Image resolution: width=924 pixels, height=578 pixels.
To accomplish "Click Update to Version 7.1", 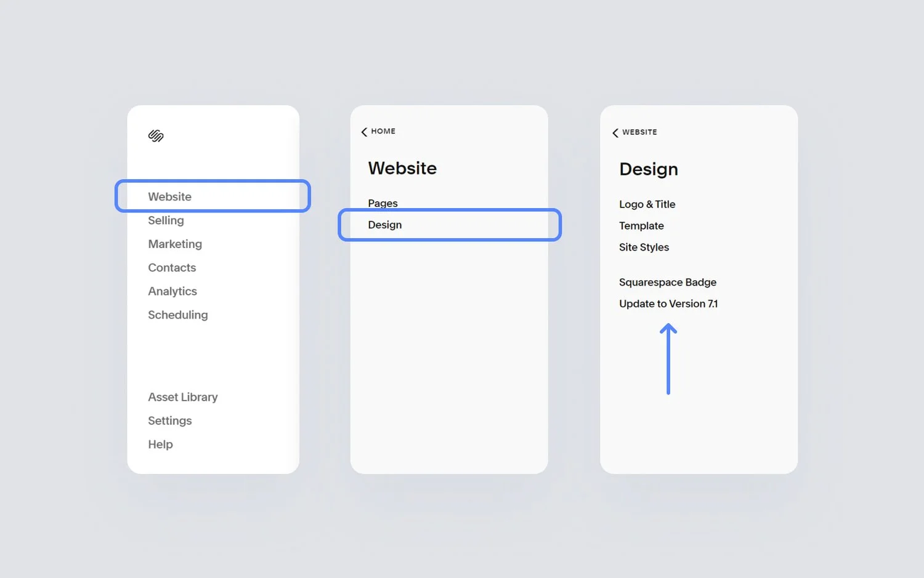I will coord(669,303).
